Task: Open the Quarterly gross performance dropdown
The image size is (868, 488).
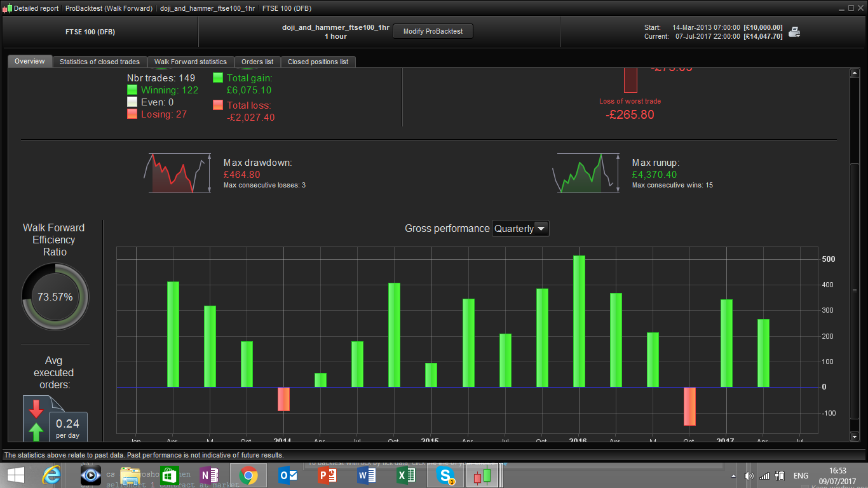Action: point(520,229)
